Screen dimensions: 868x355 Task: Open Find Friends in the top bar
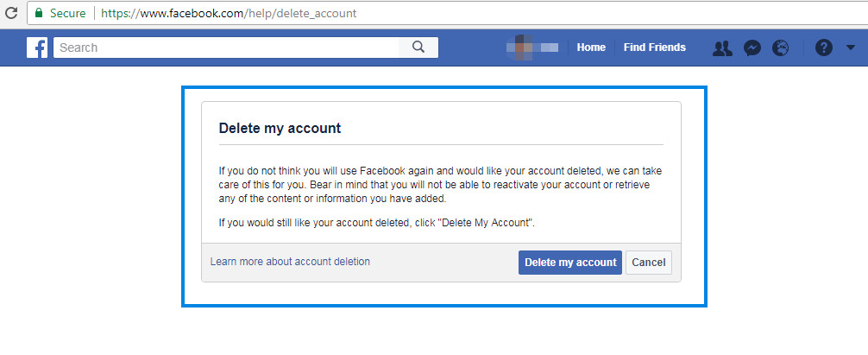tap(654, 48)
